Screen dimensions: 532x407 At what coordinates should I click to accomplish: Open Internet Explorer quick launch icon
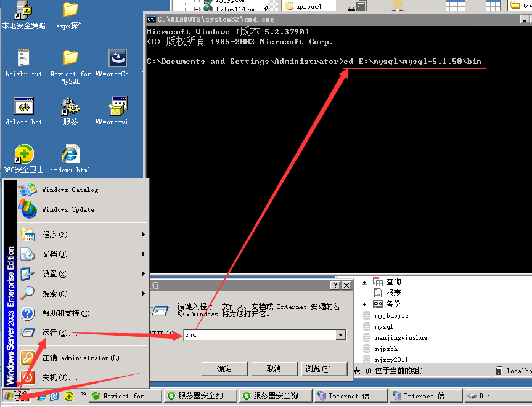(x=41, y=396)
